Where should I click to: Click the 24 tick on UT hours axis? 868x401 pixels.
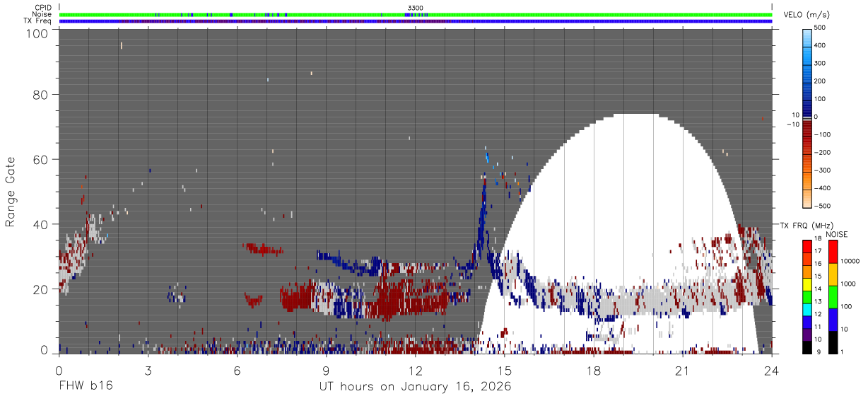(x=772, y=371)
